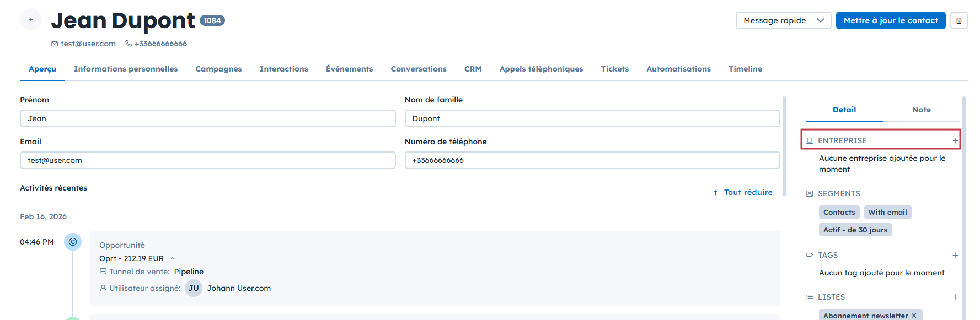The height and width of the screenshot is (320, 980).
Task: View the Timeline tab
Action: tap(746, 69)
